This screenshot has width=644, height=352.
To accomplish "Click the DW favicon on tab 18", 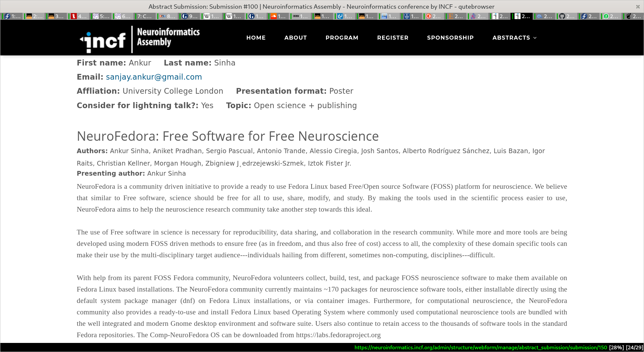I will click(384, 16).
